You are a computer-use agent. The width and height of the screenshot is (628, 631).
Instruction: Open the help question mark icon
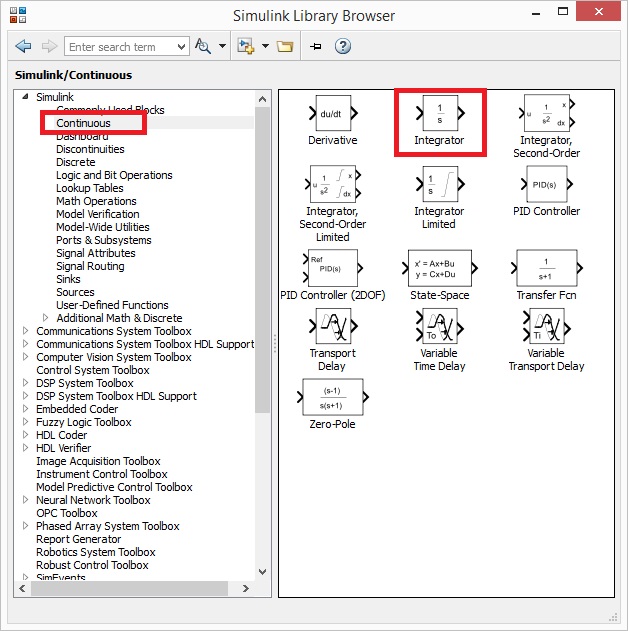(343, 46)
